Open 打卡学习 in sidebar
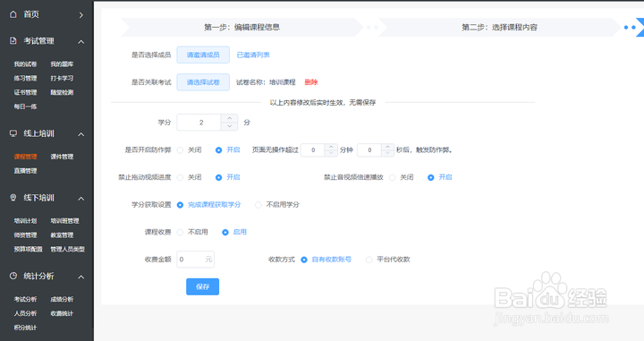 click(62, 78)
